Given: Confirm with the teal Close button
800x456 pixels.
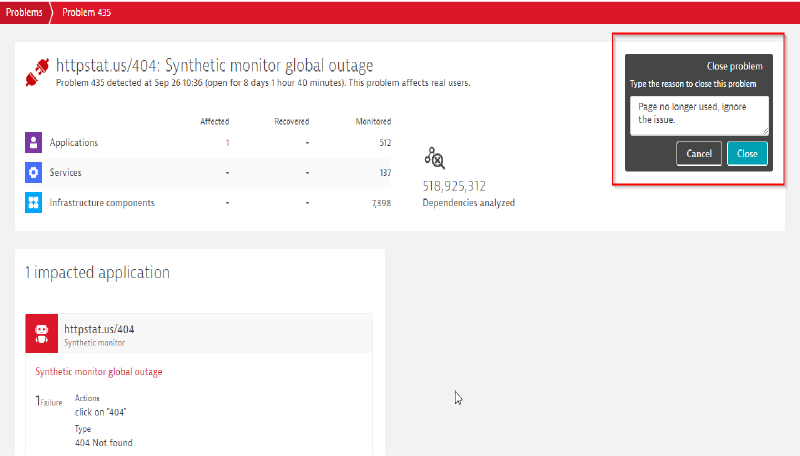Looking at the screenshot, I should (747, 153).
